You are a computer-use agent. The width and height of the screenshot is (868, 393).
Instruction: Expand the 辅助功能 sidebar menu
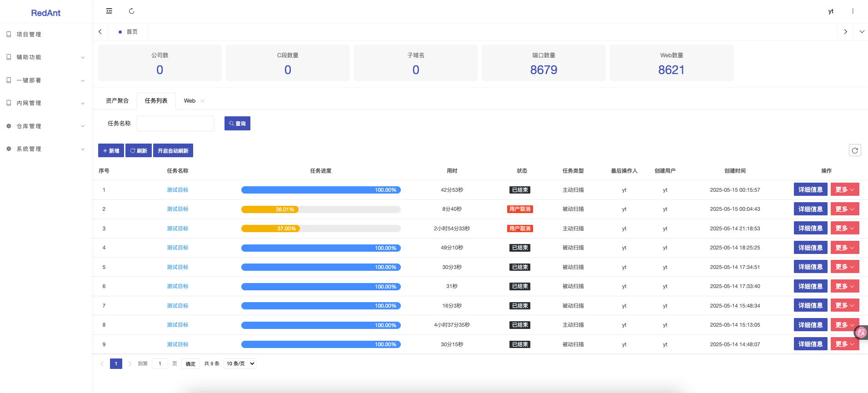[46, 57]
